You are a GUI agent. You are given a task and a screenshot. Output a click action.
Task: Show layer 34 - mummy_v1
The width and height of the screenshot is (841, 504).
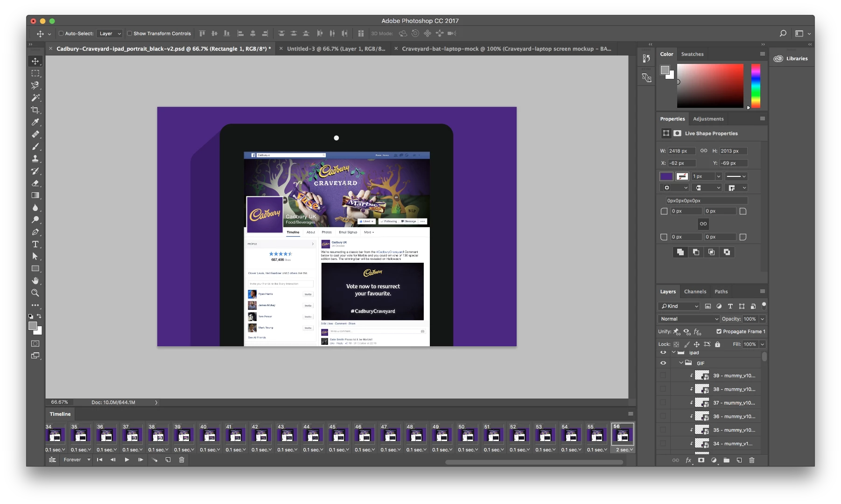[663, 443]
